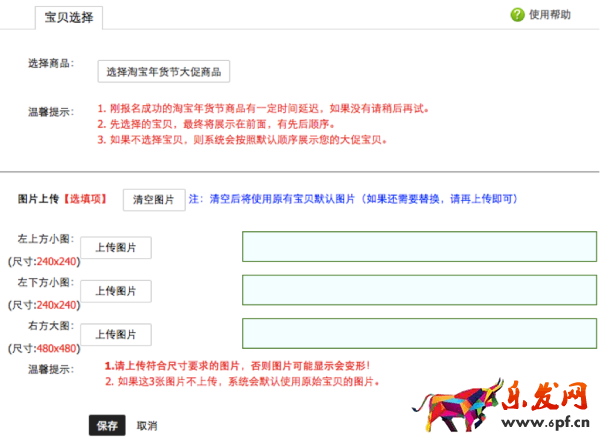Click the green question mark help icon
The image size is (600, 443).
(517, 15)
